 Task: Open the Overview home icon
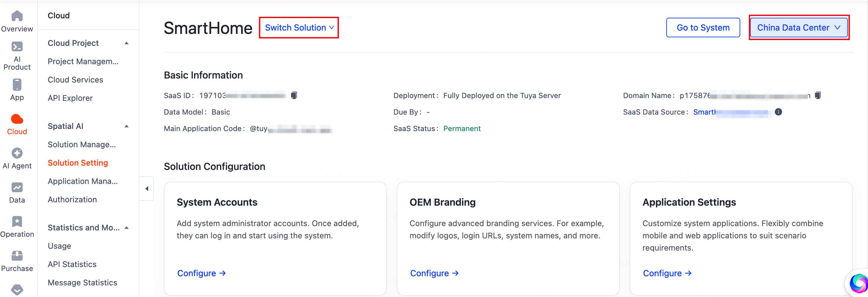tap(17, 16)
